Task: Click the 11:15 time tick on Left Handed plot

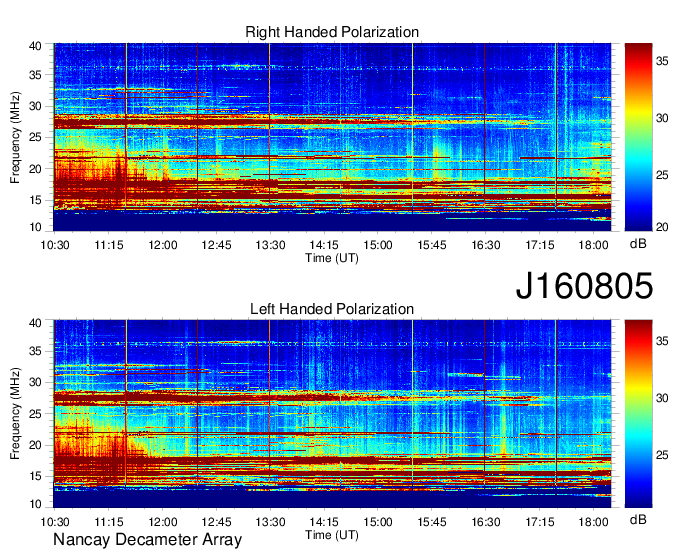Action: 109,522
